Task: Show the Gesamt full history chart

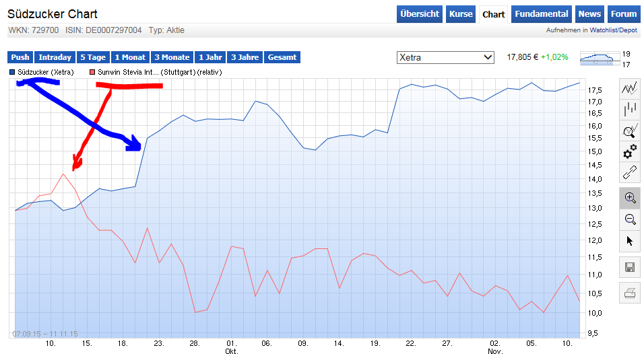Action: [282, 57]
